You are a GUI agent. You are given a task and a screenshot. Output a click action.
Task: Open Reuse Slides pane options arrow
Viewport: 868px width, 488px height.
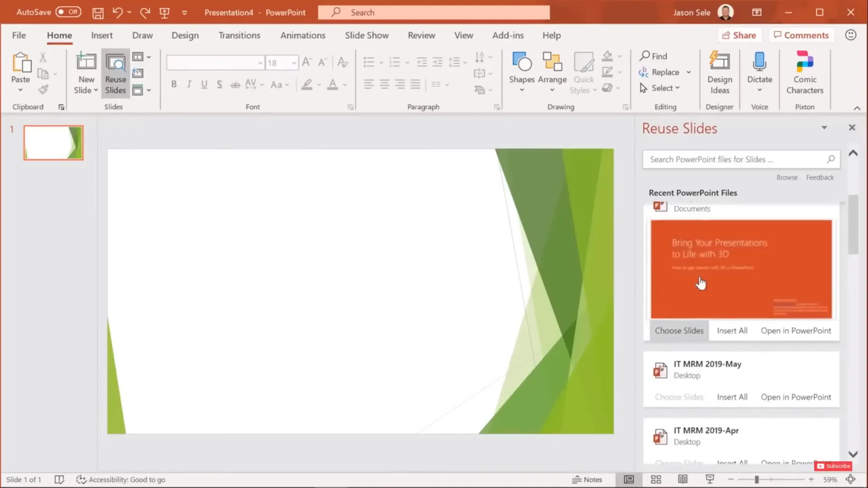click(x=824, y=128)
